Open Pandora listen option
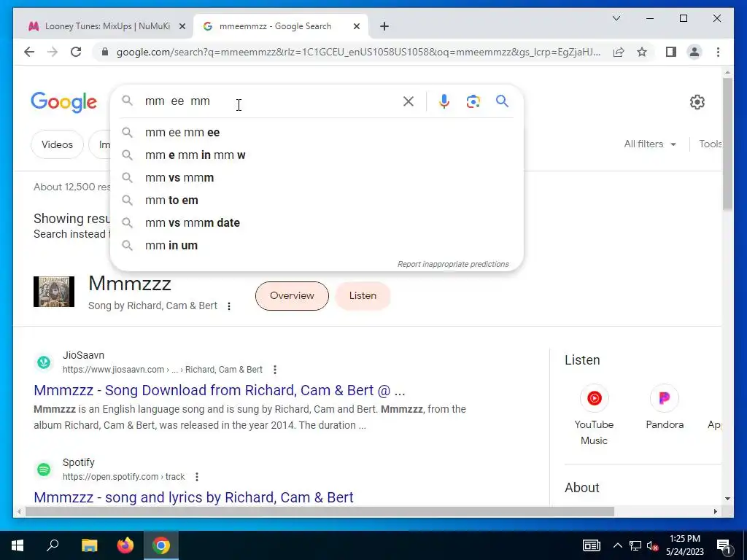The width and height of the screenshot is (747, 560). [x=665, y=407]
